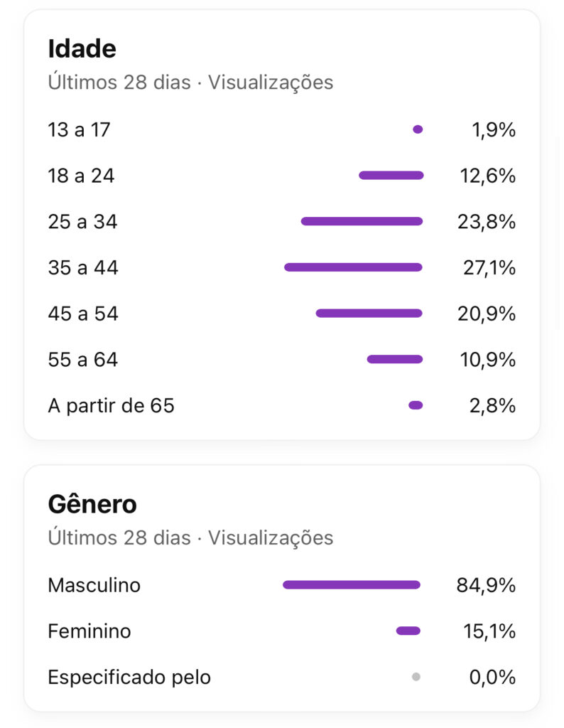Tap the 2,8% percentage value
This screenshot has height=728, width=564.
(493, 406)
